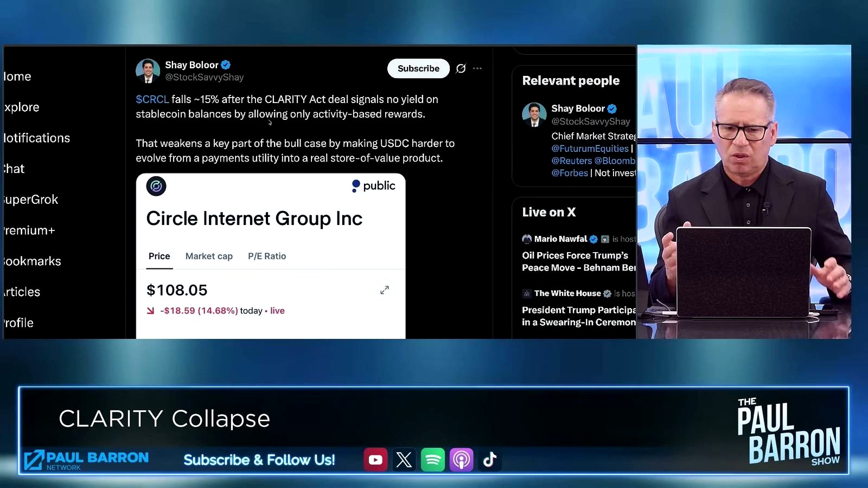
Task: Open Shay Boloor's avatar in the post header
Action: (x=148, y=71)
